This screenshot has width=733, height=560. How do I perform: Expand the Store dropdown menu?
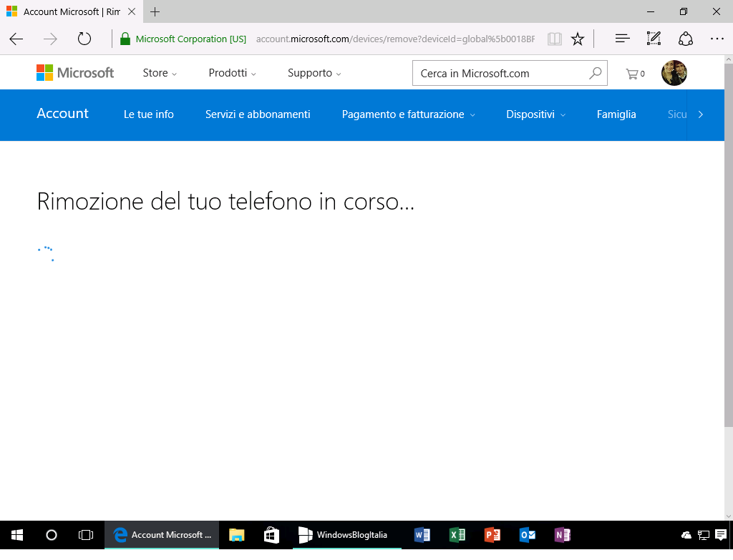pos(160,73)
